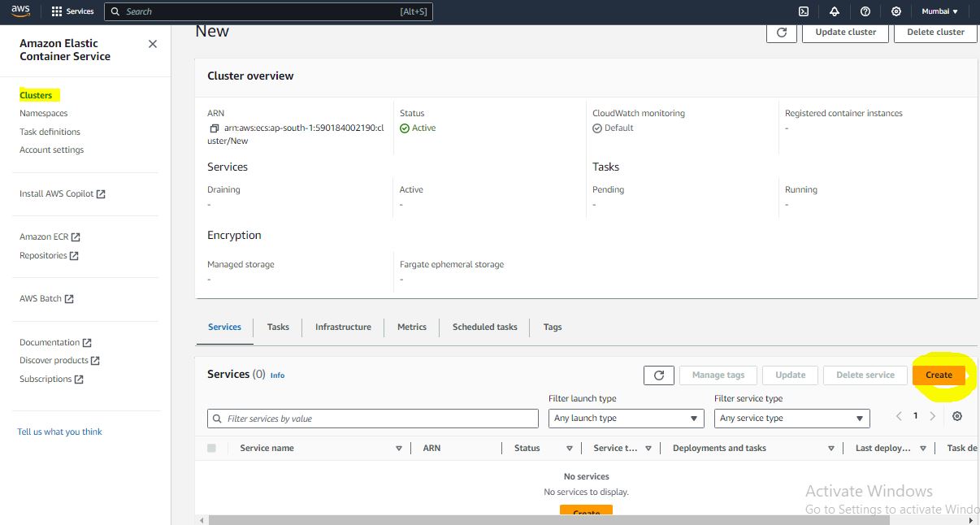Image resolution: width=980 pixels, height=525 pixels.
Task: Copy the cluster ARN with copy icon
Action: (215, 128)
